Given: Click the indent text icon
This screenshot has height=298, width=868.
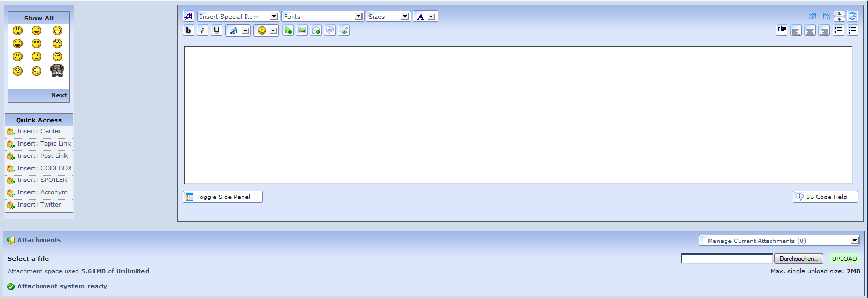Looking at the screenshot, I should pos(782,31).
